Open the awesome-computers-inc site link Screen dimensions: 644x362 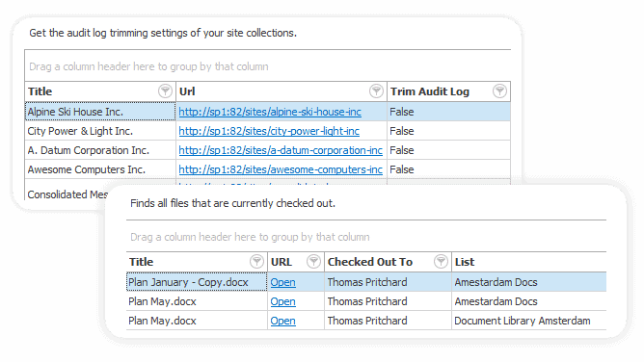(x=281, y=169)
